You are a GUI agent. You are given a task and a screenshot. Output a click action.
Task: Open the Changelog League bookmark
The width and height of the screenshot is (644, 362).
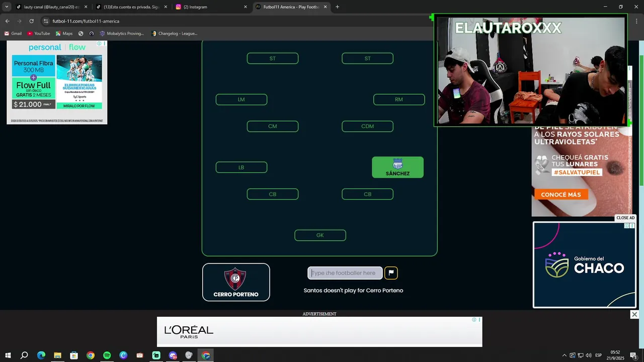[x=174, y=34]
